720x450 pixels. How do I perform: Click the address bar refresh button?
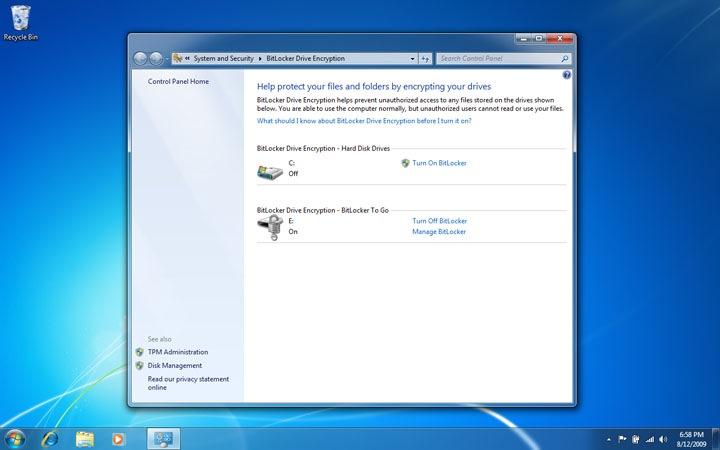(x=425, y=59)
